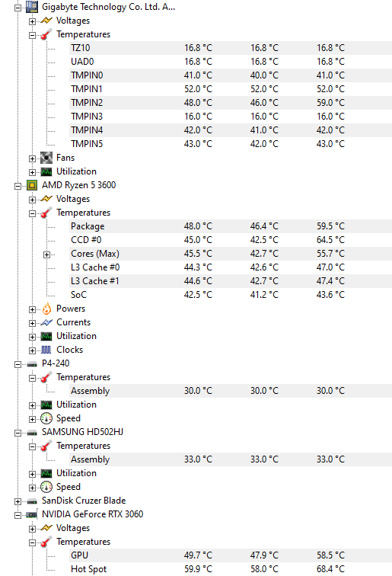Image resolution: width=392 pixels, height=576 pixels.
Task: Expand the SanDisk Cruzer Blade node
Action: click(18, 501)
